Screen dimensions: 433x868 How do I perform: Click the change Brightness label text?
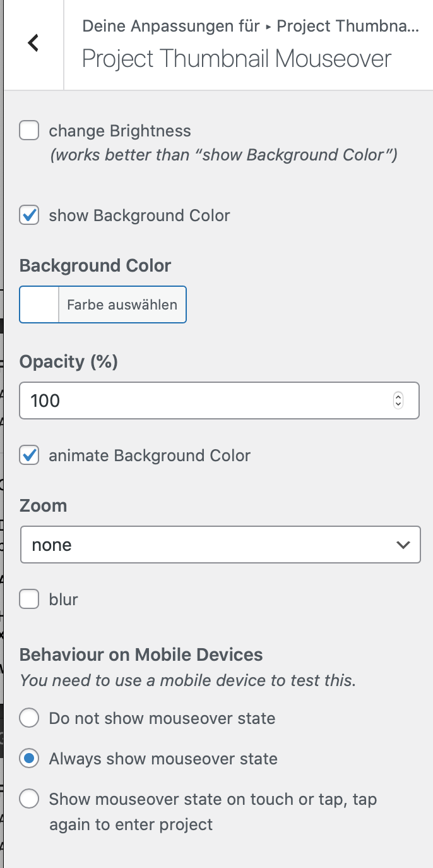pyautogui.click(x=120, y=131)
